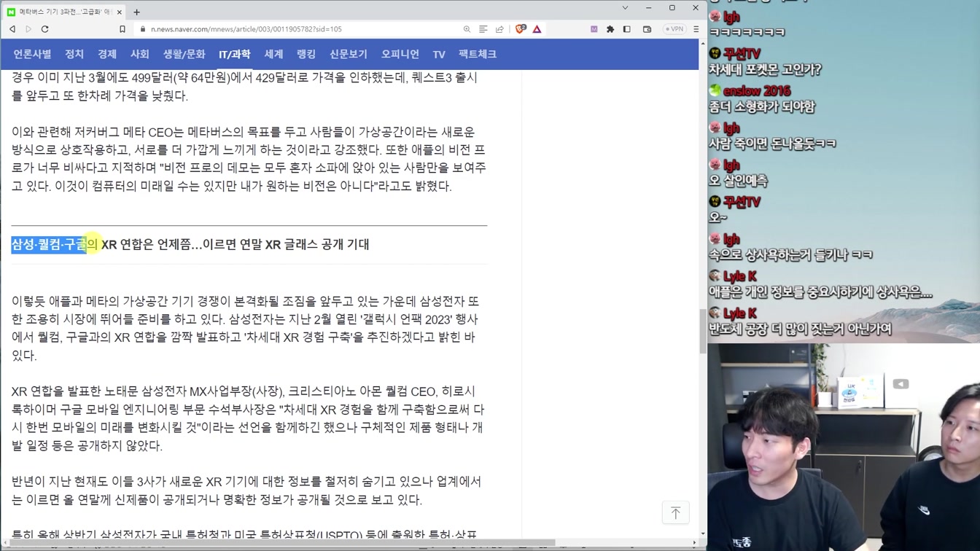This screenshot has width=980, height=551.
Task: Click the paragraph starting 이와 관련해 저커버그
Action: [x=249, y=159]
